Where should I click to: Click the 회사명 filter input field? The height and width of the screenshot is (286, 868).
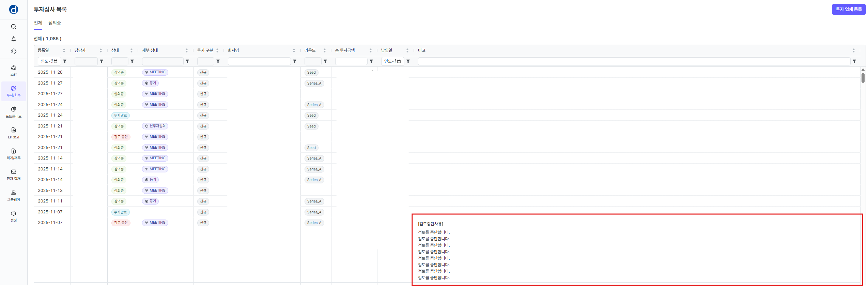coord(259,61)
